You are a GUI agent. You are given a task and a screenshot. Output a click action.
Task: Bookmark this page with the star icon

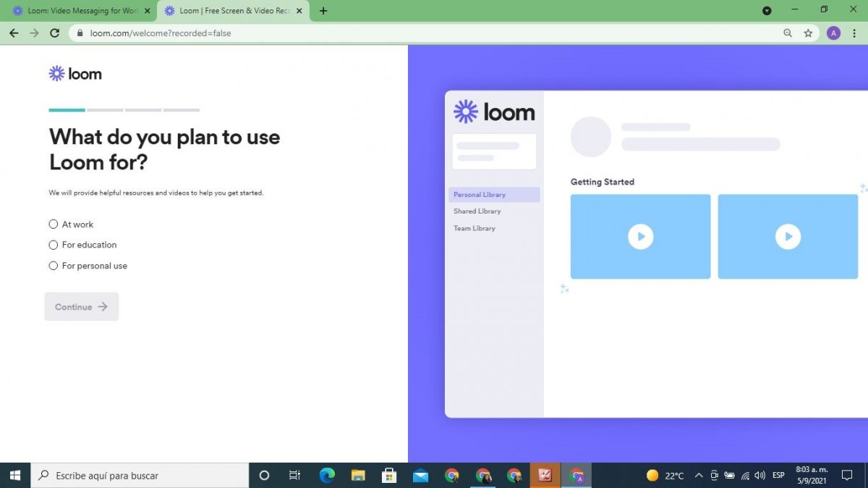[x=808, y=33]
